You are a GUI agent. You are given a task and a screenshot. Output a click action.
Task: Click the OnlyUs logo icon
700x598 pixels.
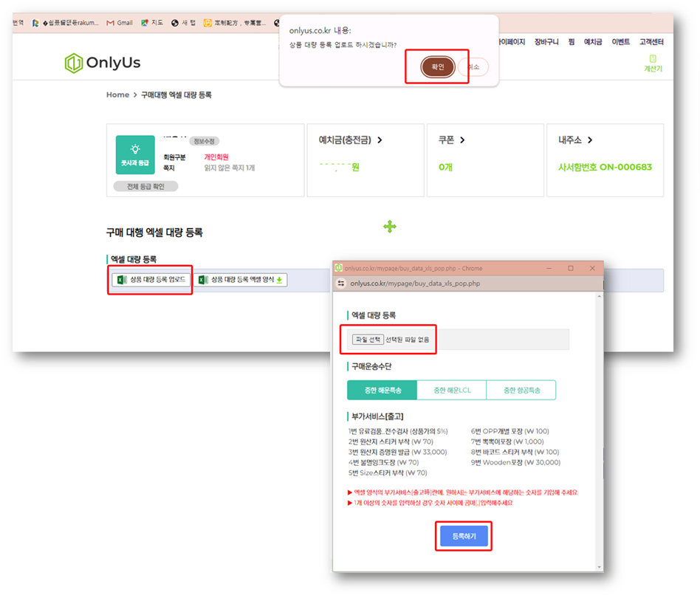point(74,63)
